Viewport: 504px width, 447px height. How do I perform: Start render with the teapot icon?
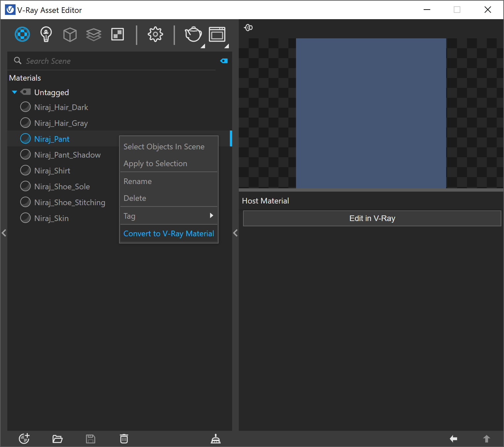click(193, 34)
